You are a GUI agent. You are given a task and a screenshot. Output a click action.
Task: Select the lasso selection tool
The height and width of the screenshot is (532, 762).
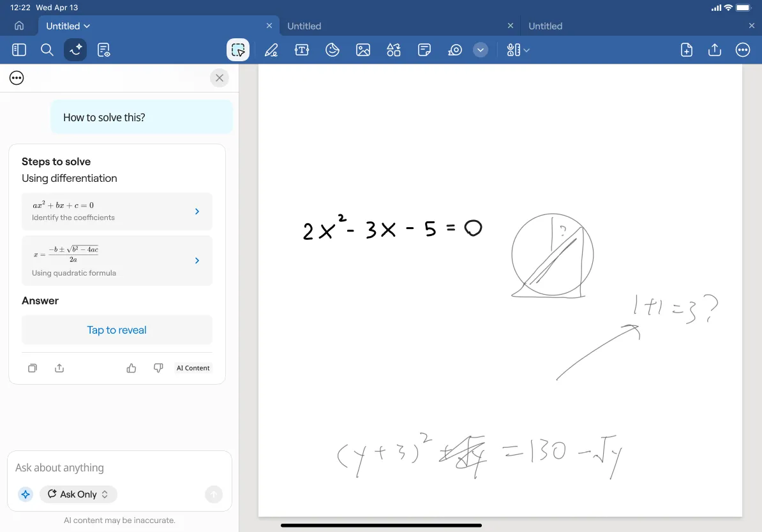(x=238, y=50)
